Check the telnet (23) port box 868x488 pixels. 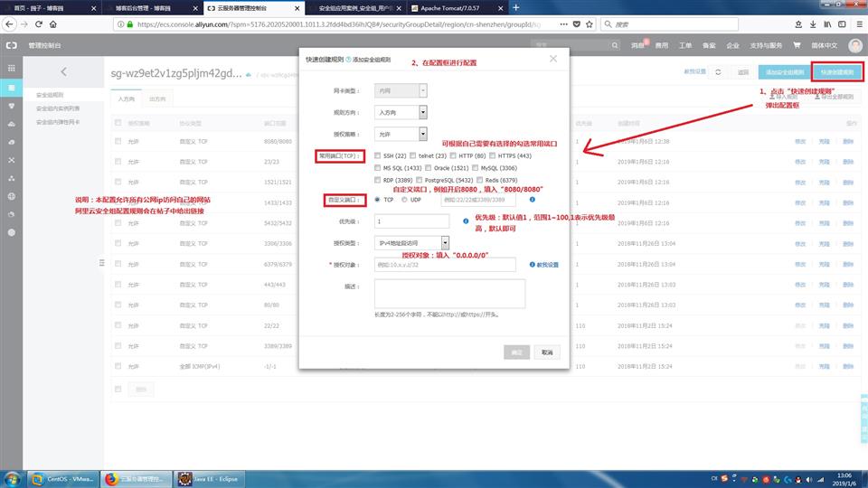pos(413,156)
